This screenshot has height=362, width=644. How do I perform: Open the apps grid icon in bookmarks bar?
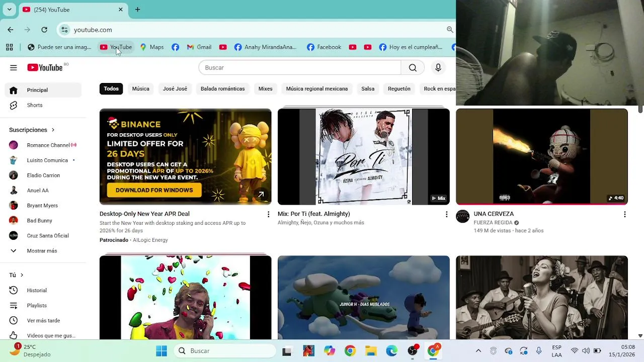click(x=9, y=47)
